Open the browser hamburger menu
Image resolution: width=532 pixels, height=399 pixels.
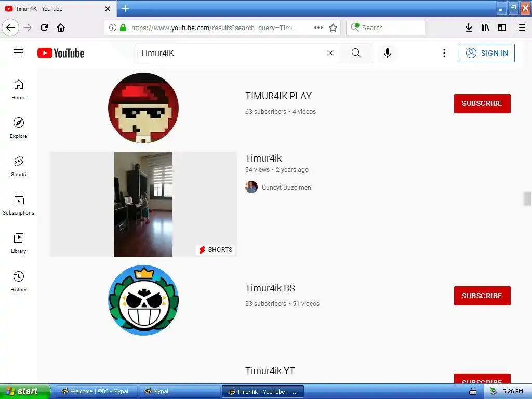pyautogui.click(x=522, y=28)
